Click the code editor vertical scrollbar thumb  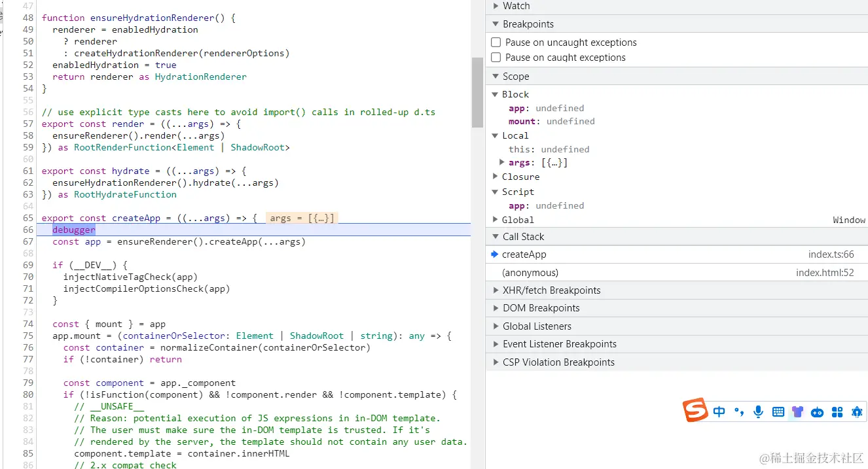[477, 92]
